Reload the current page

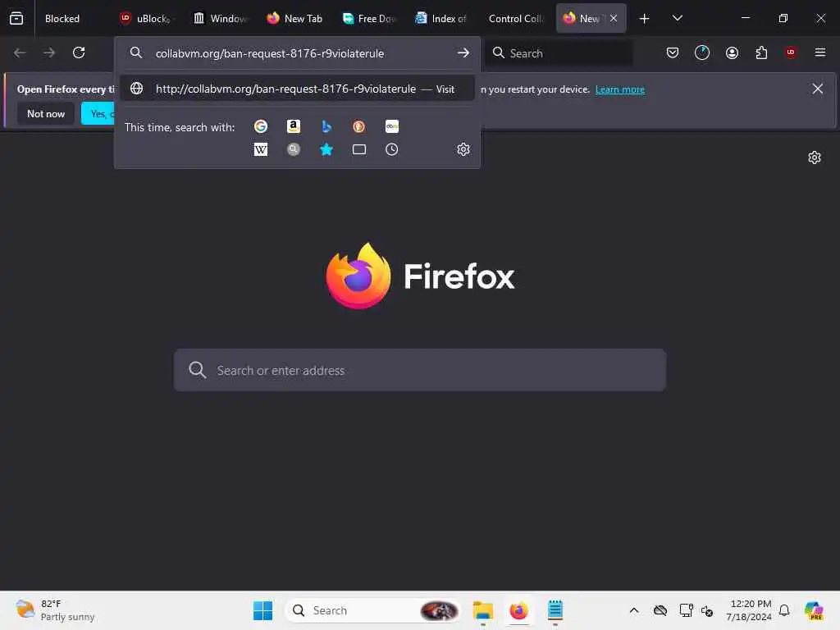click(79, 52)
